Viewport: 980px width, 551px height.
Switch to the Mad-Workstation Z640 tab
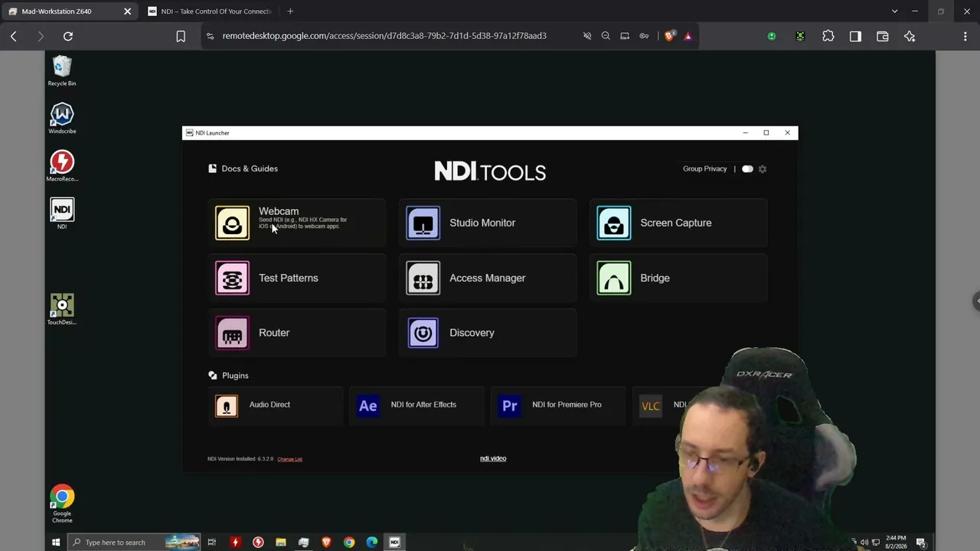tap(69, 11)
